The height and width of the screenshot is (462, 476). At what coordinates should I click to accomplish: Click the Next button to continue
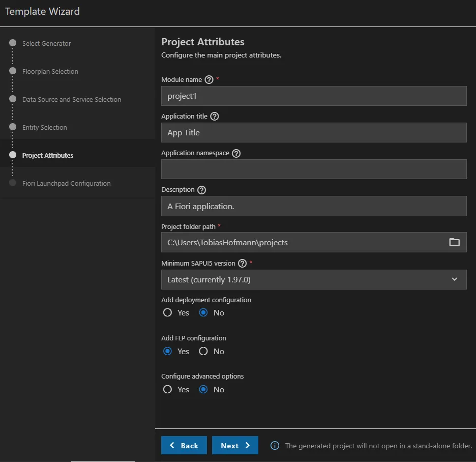coord(235,445)
